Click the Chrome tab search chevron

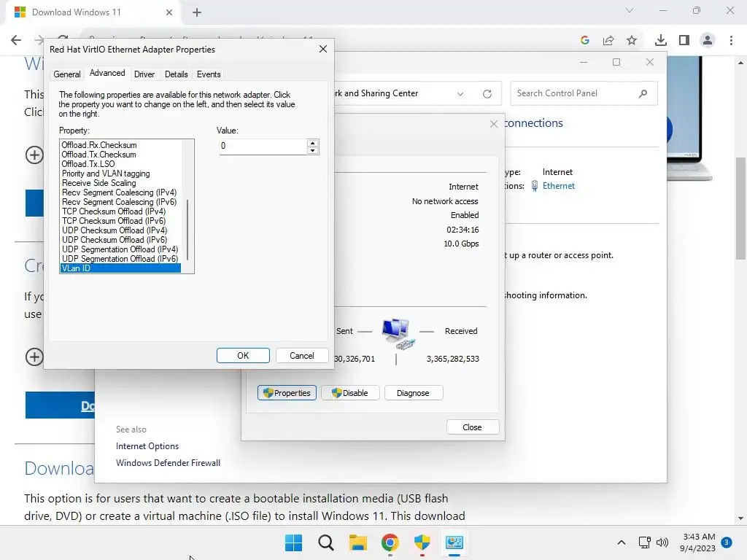[x=630, y=10]
